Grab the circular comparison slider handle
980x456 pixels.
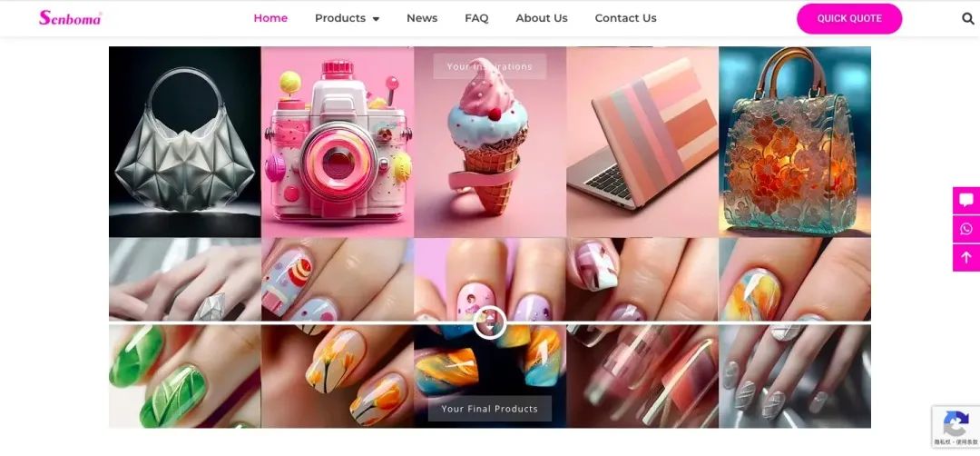pyautogui.click(x=489, y=322)
